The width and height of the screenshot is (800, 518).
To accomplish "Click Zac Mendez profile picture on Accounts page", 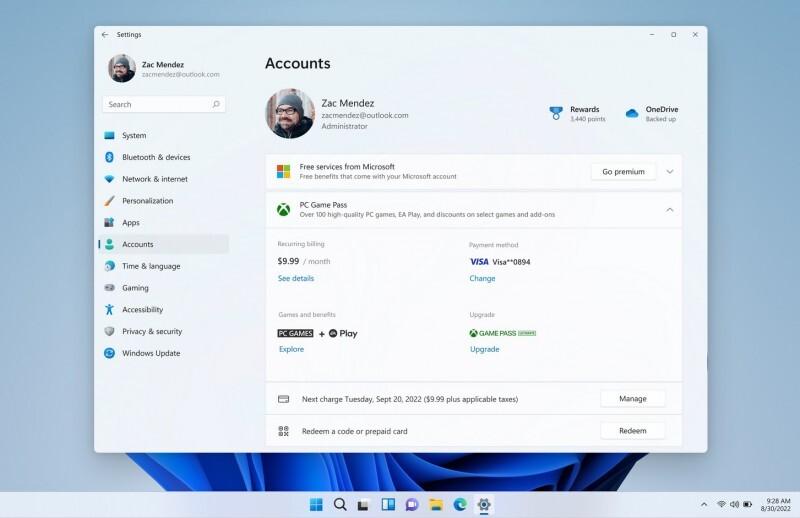I will tap(290, 113).
